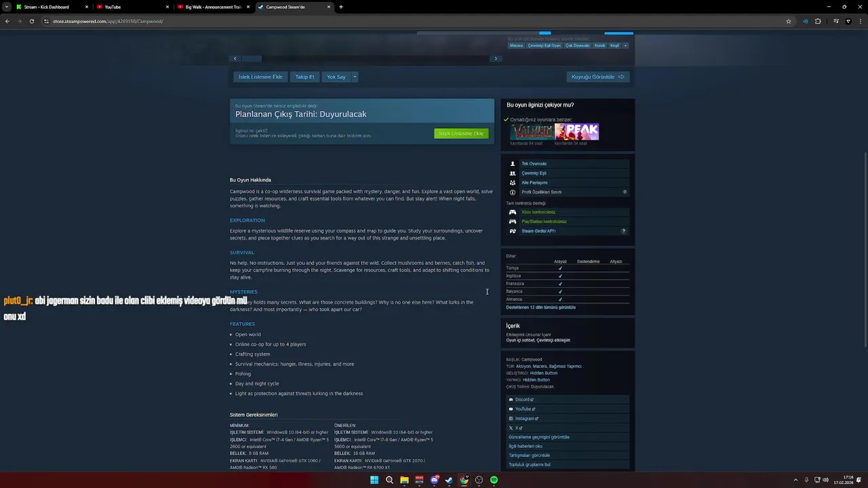Open OBS Studio from the taskbar
Viewport: 868px width, 488px height.
[x=479, y=480]
